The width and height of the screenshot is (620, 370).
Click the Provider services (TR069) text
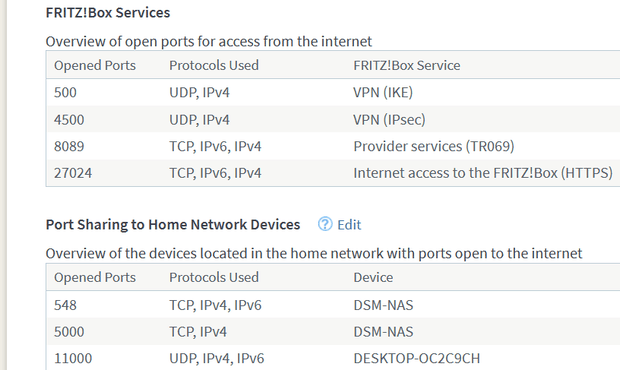[x=434, y=146]
